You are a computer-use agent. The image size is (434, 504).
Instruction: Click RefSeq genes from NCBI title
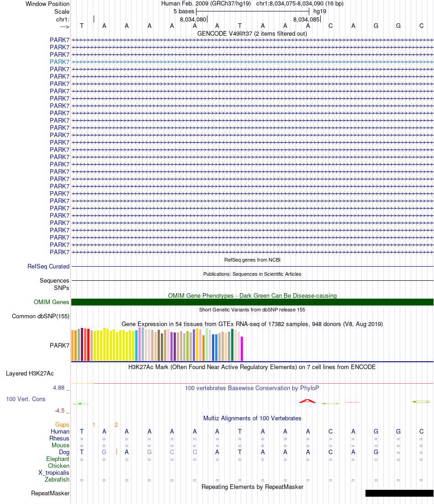tap(252, 260)
